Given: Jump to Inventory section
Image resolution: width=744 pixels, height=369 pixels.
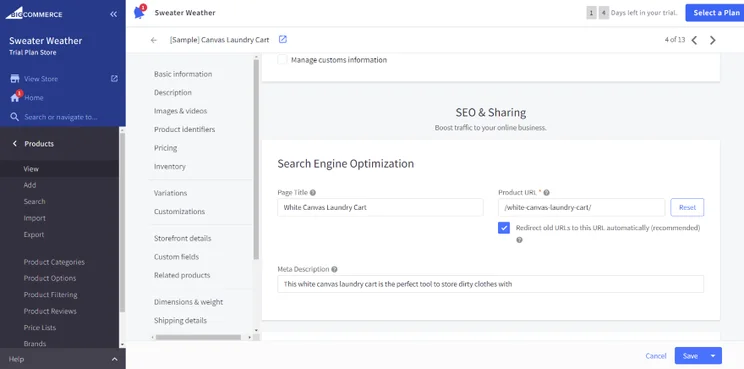Looking at the screenshot, I should (x=169, y=166).
